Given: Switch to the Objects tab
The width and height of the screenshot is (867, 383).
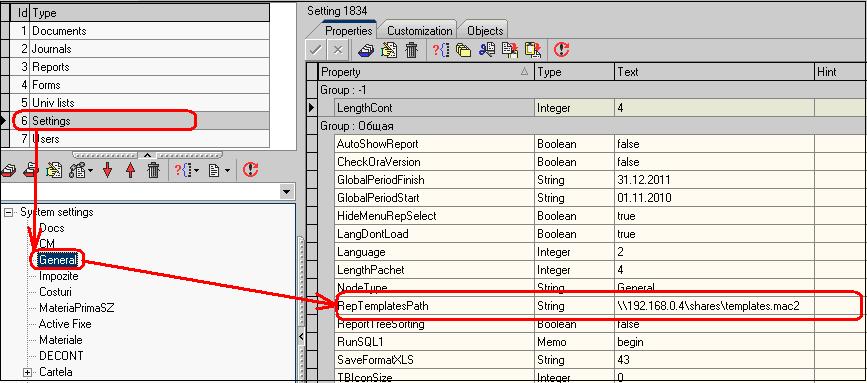Looking at the screenshot, I should [485, 30].
